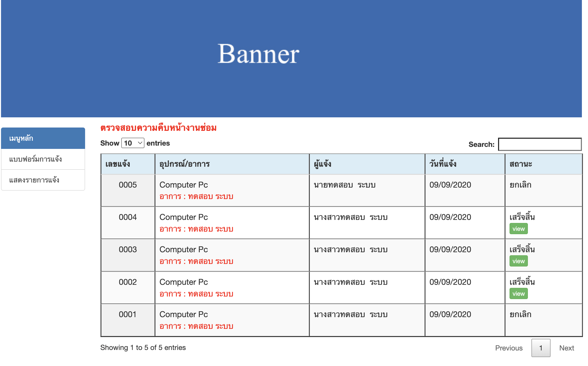Sort by the ผู้แจ้ง column header
Image resolution: width=588 pixels, height=366 pixels.
pyautogui.click(x=323, y=164)
